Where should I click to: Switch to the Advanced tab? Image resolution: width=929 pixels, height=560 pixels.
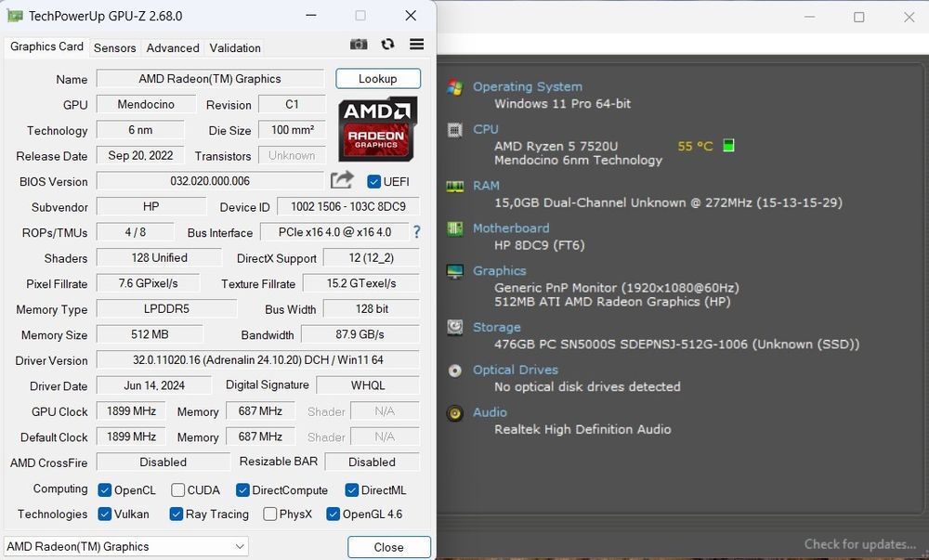tap(173, 48)
